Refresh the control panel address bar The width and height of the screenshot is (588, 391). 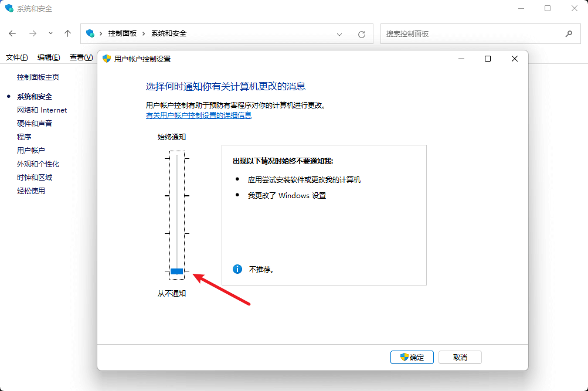tap(362, 34)
